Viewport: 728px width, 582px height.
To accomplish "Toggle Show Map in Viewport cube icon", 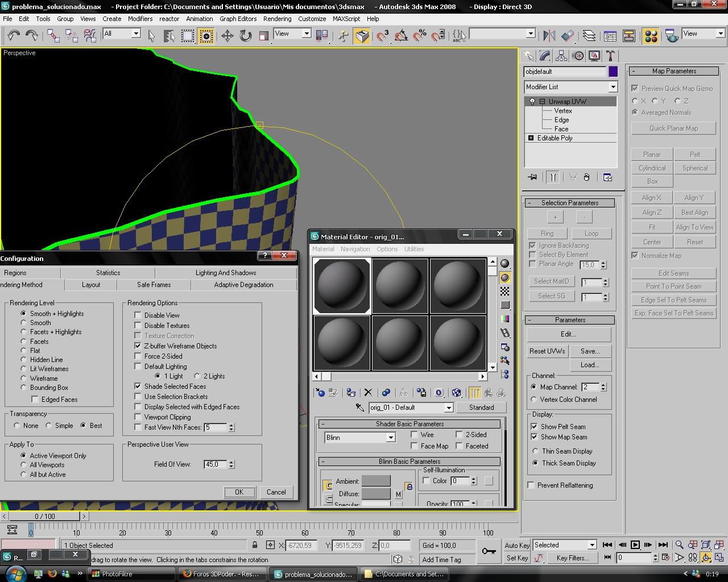I will pyautogui.click(x=456, y=392).
